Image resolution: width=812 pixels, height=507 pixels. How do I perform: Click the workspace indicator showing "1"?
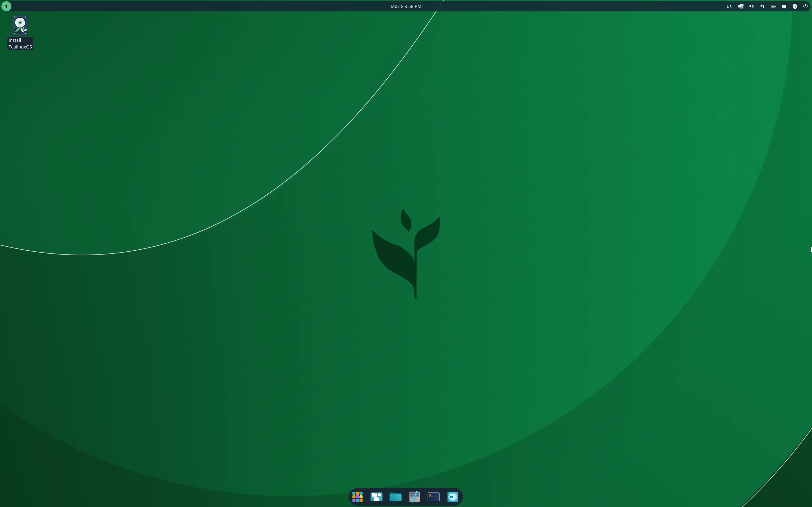click(x=6, y=6)
